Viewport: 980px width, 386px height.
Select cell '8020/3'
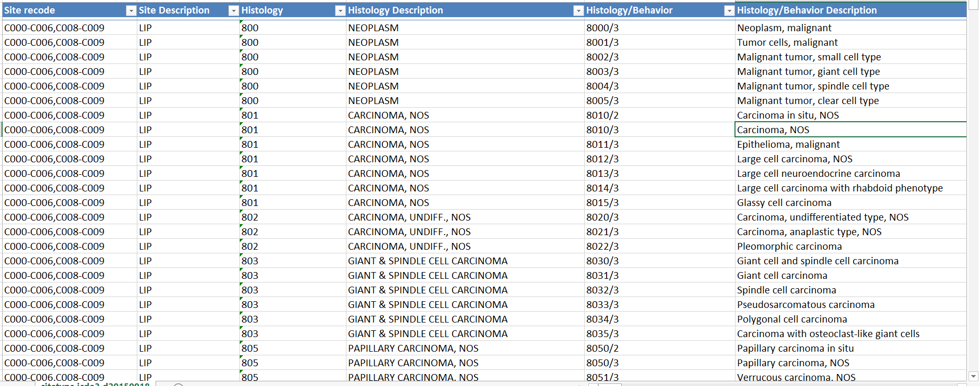(660, 217)
